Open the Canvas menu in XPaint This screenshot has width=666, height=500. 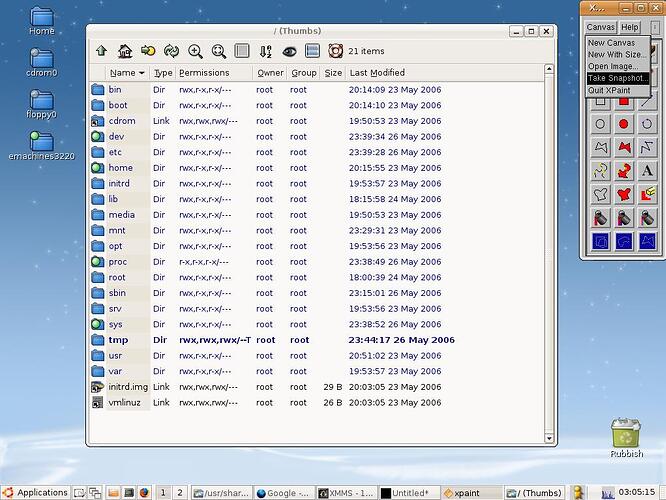coord(600,27)
